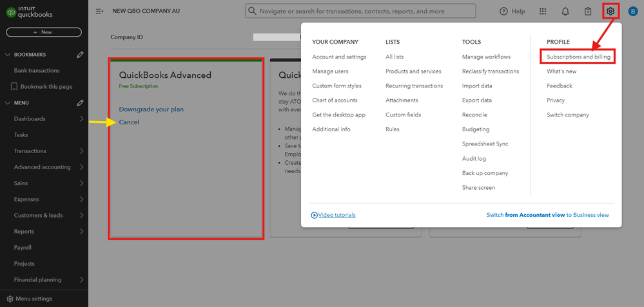Image resolution: width=644 pixels, height=307 pixels.
Task: Click the Menu settings gear icon
Action: click(x=10, y=299)
